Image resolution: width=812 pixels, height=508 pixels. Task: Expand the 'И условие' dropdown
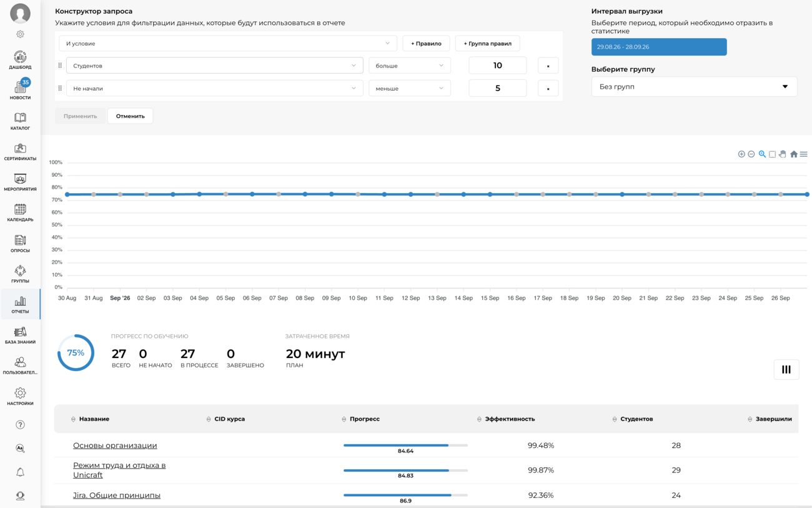[x=228, y=43]
